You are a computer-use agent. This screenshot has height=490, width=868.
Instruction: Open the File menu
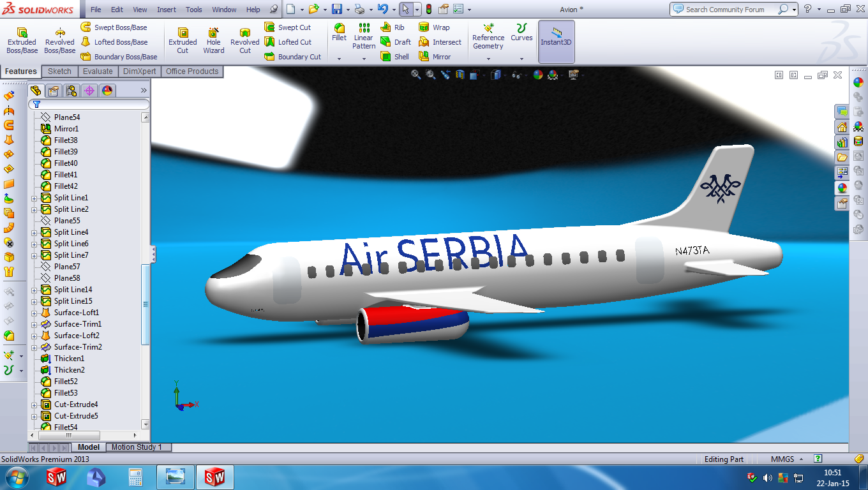tap(96, 10)
